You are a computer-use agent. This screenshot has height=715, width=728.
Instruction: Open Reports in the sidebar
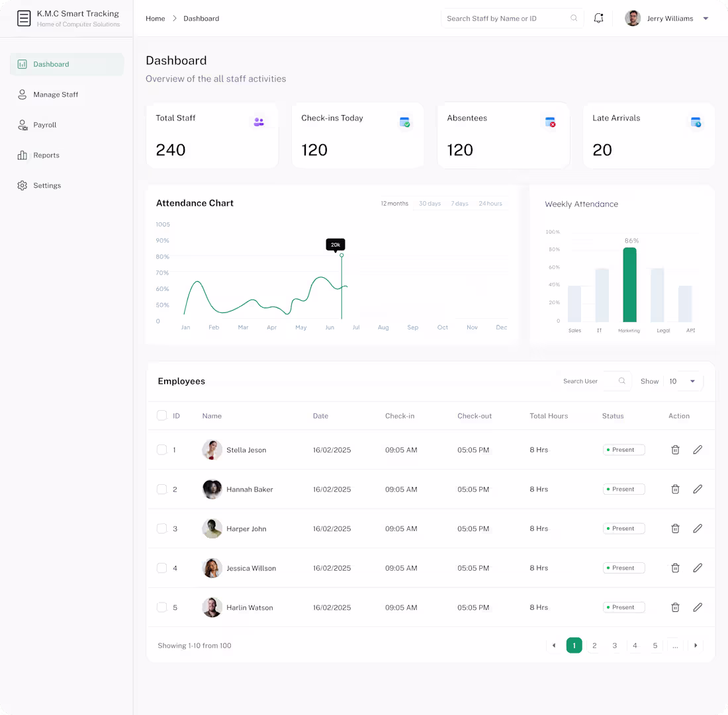pyautogui.click(x=67, y=155)
